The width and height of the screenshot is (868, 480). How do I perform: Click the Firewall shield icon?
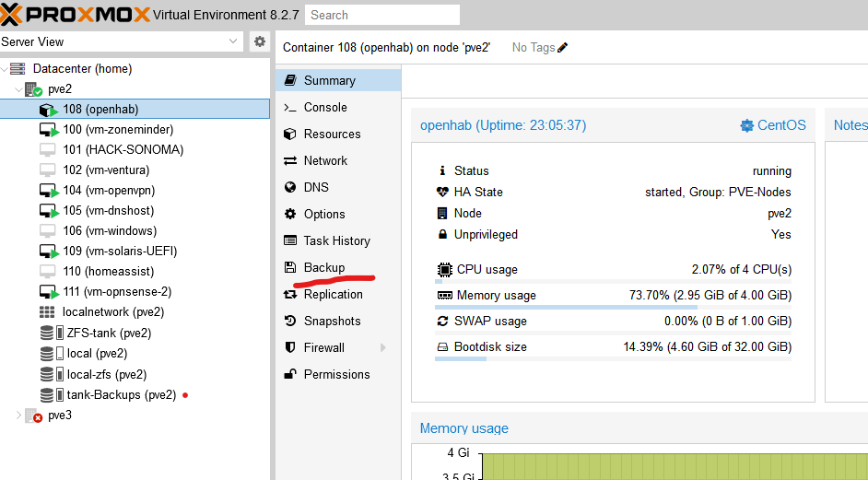coord(290,348)
